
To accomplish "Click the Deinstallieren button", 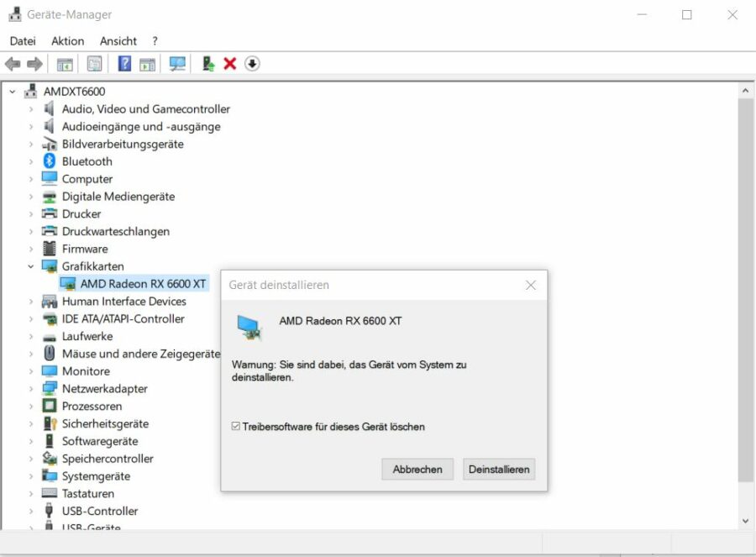I will tap(499, 469).
